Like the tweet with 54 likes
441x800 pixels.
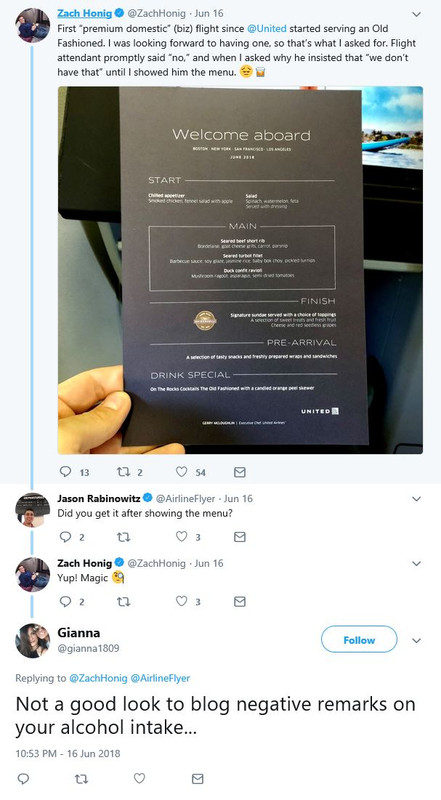click(x=181, y=472)
